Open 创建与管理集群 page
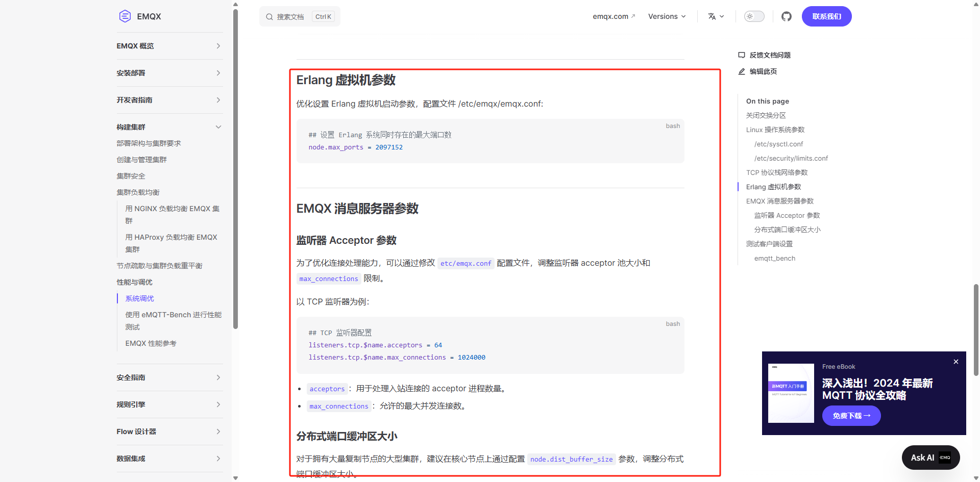980x482 pixels. coord(141,160)
